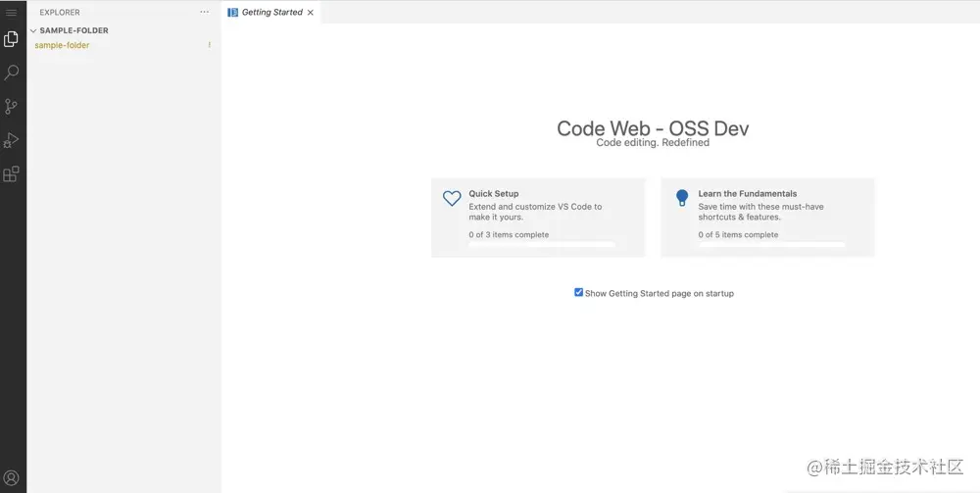
Task: Open the hamburger application menu
Action: pos(11,13)
